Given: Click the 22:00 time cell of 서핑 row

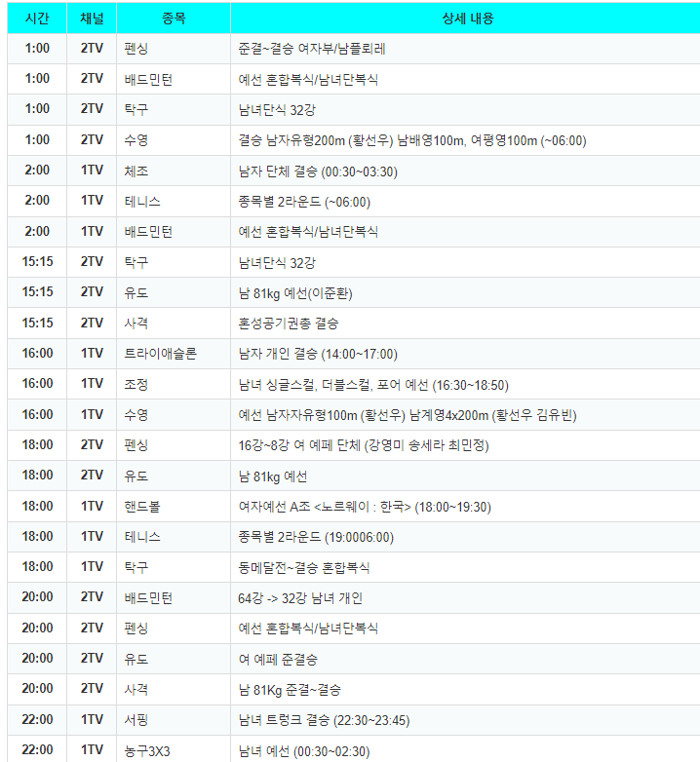Looking at the screenshot, I should (37, 719).
